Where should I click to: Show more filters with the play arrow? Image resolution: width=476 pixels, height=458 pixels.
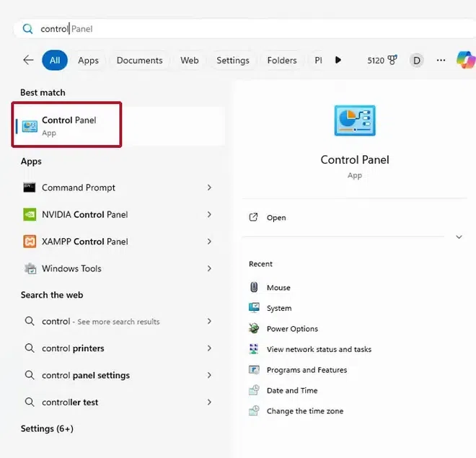[x=338, y=60]
